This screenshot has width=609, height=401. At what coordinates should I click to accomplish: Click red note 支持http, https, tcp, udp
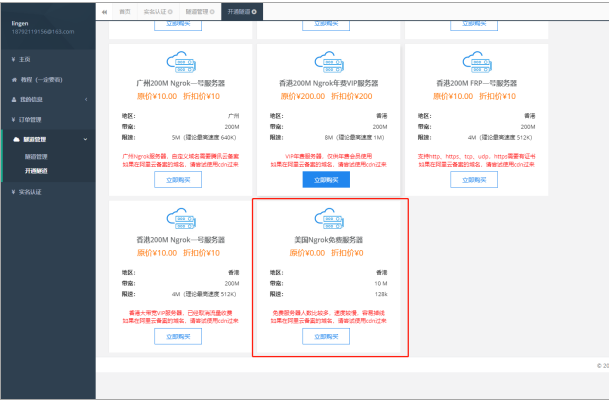(x=477, y=157)
